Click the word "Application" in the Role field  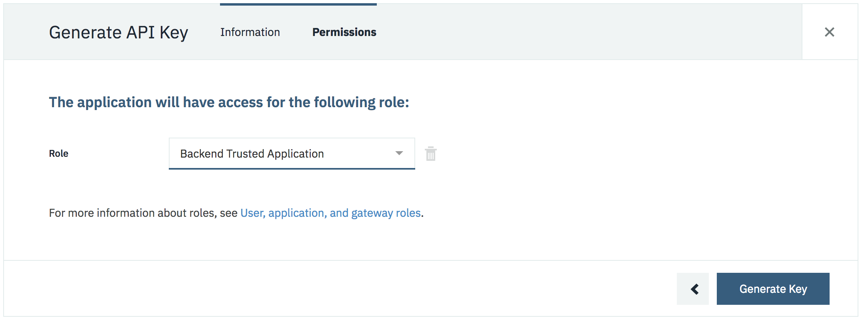point(296,154)
